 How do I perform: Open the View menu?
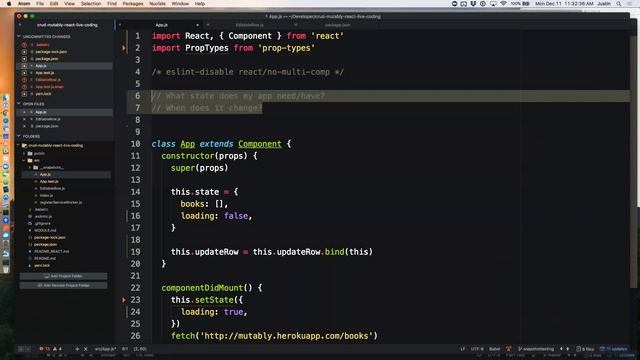click(69, 4)
